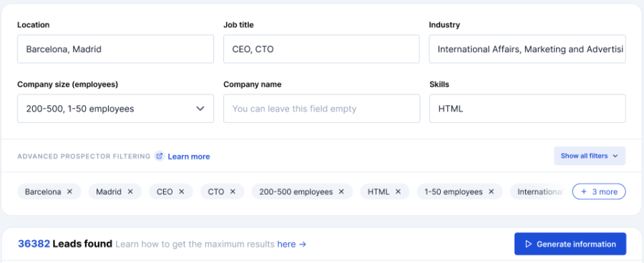This screenshot has height=263, width=644.
Task: Remove the HTML skill chip
Action: click(398, 192)
